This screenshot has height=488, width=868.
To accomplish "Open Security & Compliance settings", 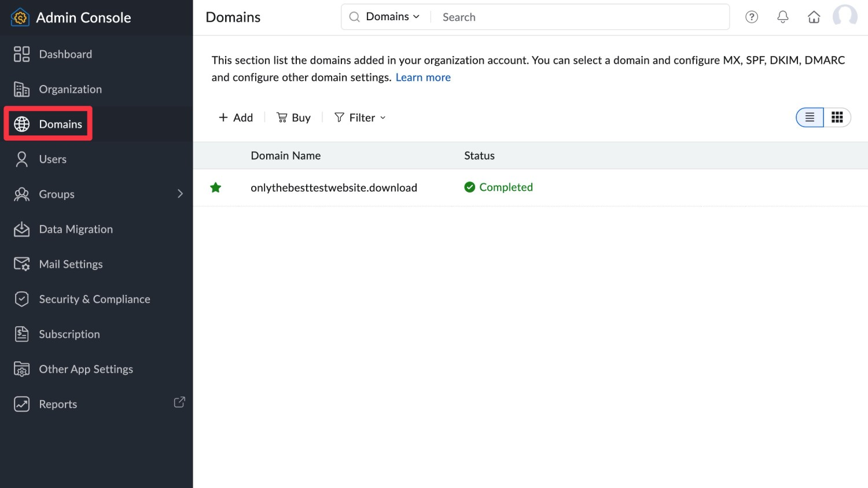I will [x=94, y=299].
